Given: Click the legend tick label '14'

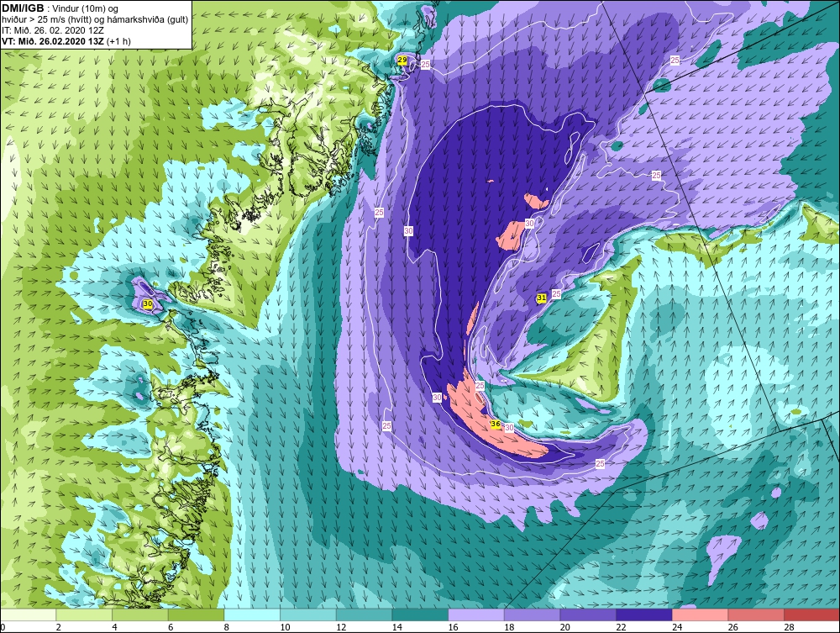Looking at the screenshot, I should pos(397,627).
